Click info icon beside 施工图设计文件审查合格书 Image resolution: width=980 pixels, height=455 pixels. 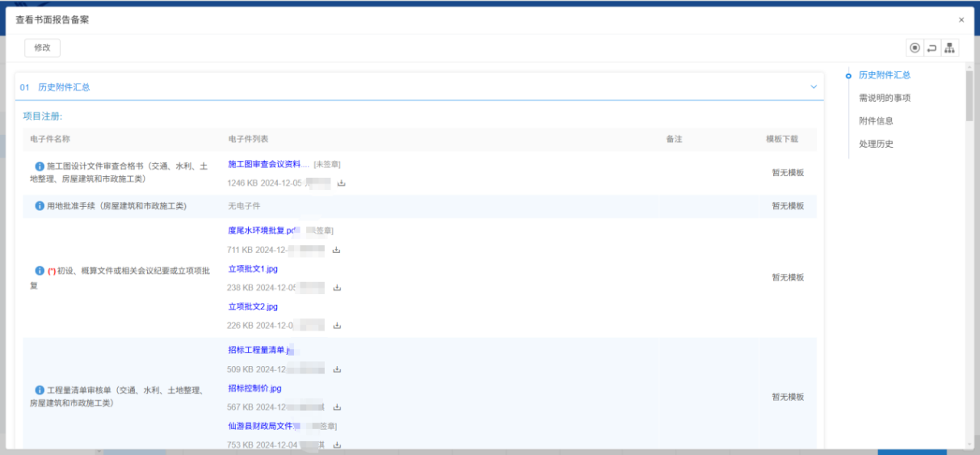(x=40, y=166)
